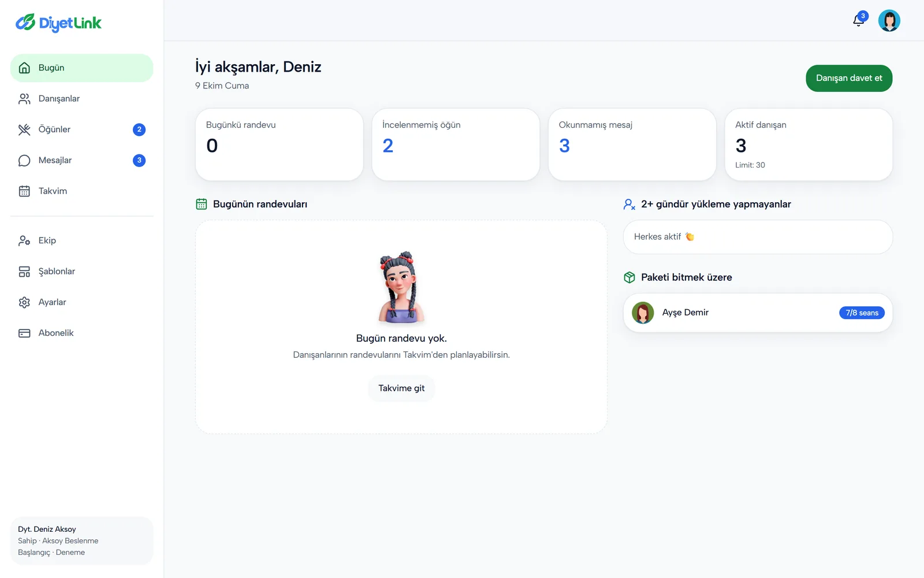
Task: Click the Bugün home icon in sidebar
Action: [x=24, y=68]
